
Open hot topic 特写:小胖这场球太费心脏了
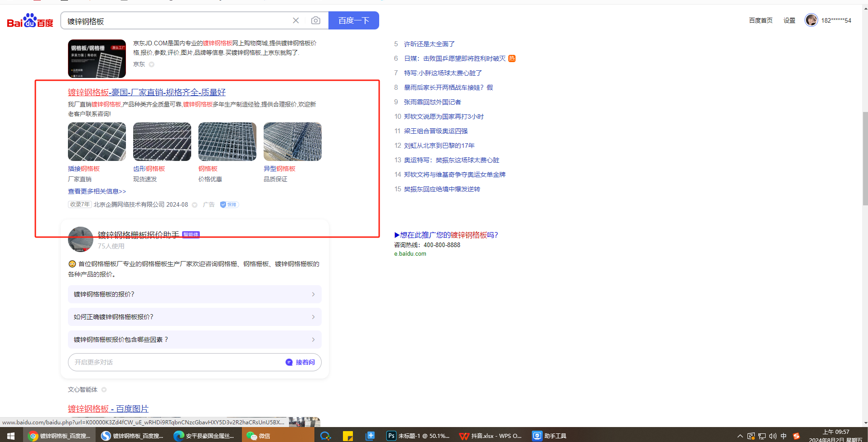coord(443,73)
